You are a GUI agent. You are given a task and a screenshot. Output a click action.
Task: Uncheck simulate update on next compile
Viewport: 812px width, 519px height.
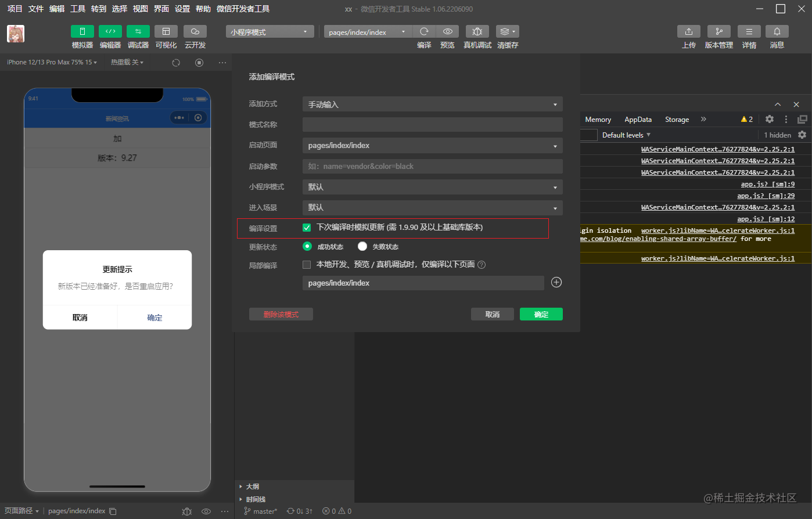point(307,228)
